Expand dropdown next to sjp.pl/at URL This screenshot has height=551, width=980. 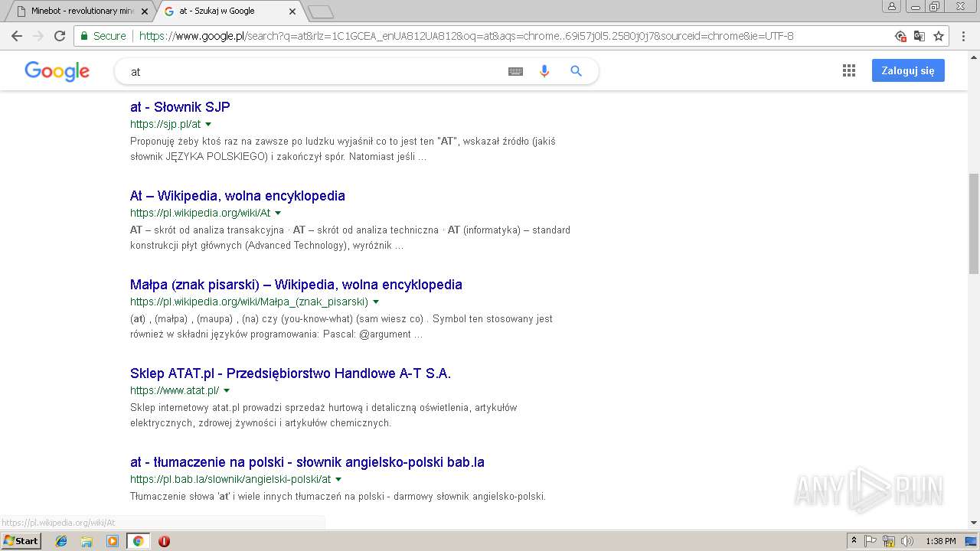point(208,125)
